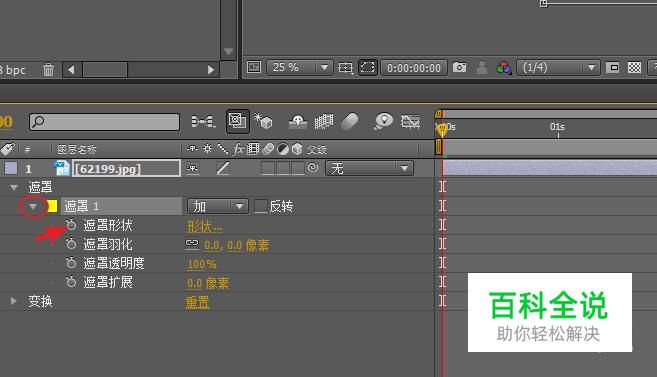Toggle stopwatch for 遮罩形状
The image size is (657, 377).
[x=71, y=225]
